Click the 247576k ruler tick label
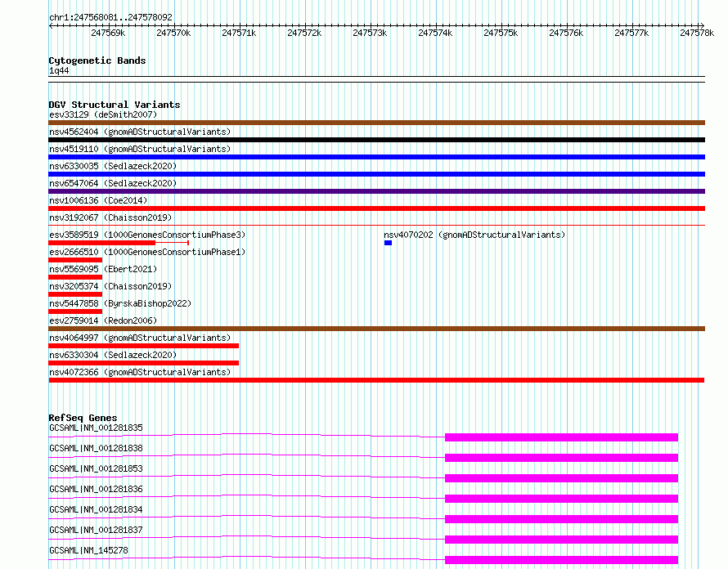This screenshot has height=569, width=728. [x=566, y=33]
